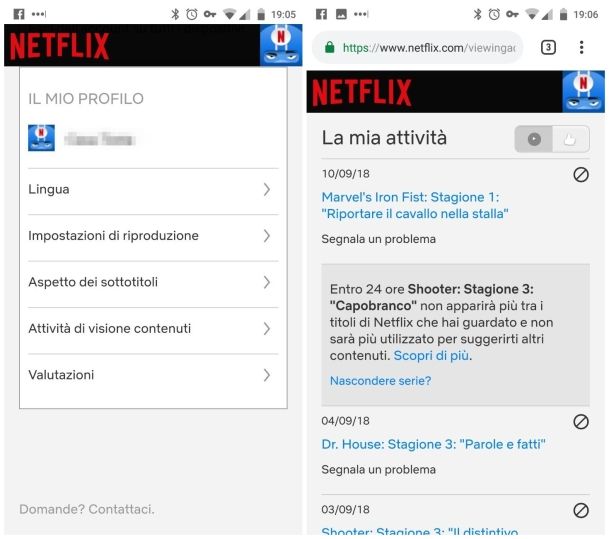Switch to ratings thumbs-up toggle
The image size is (609, 539).
pyautogui.click(x=571, y=139)
